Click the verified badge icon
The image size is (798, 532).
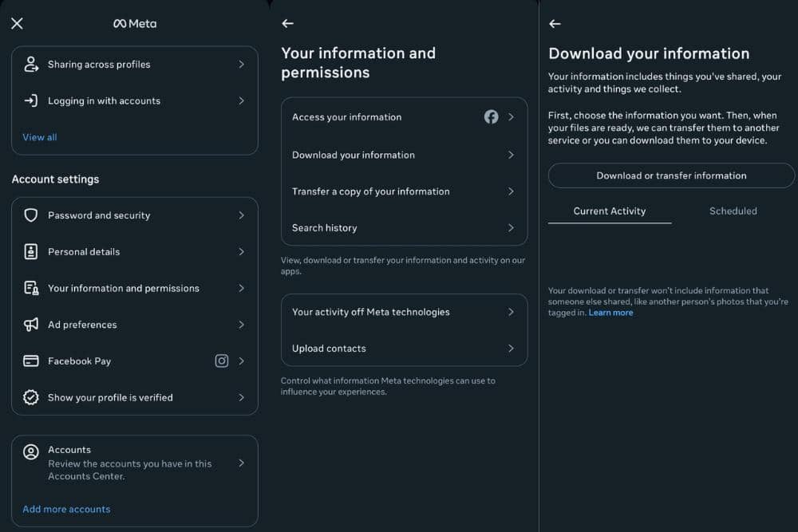click(31, 397)
